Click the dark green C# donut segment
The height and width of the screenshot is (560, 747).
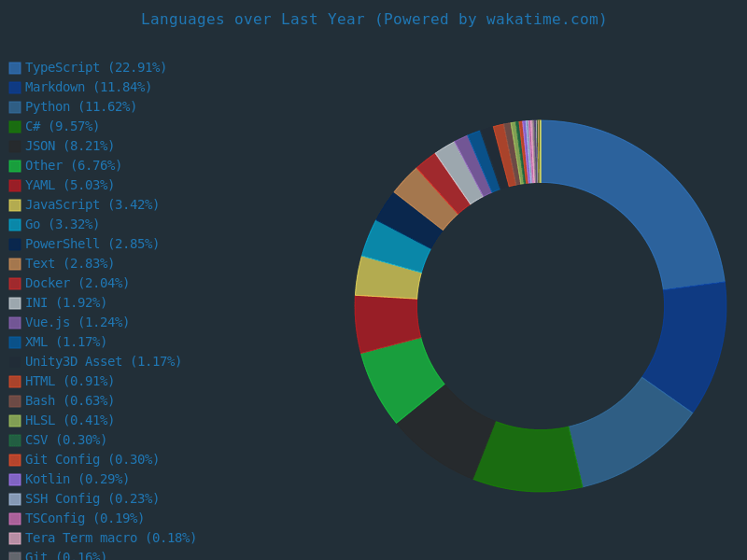(x=529, y=457)
